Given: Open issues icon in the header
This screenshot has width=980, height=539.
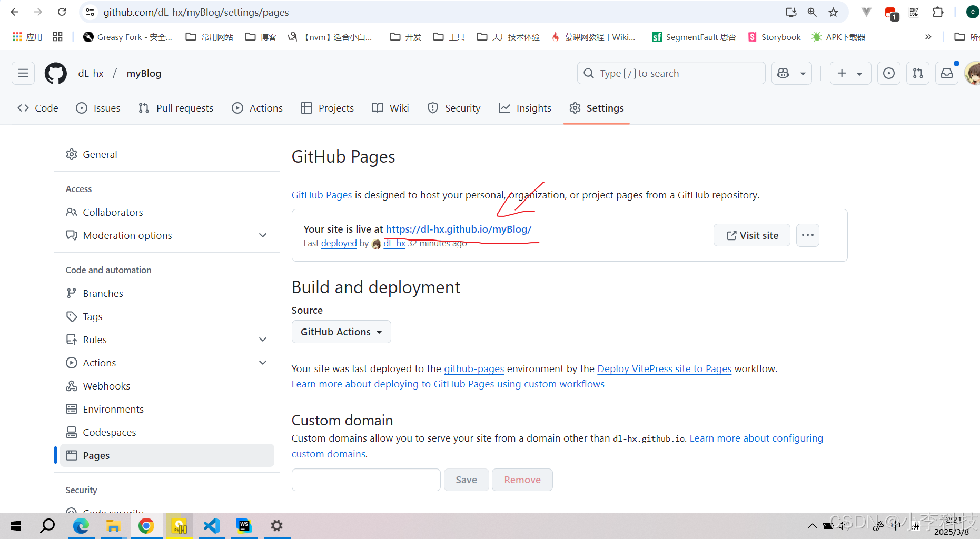Looking at the screenshot, I should click(x=889, y=73).
